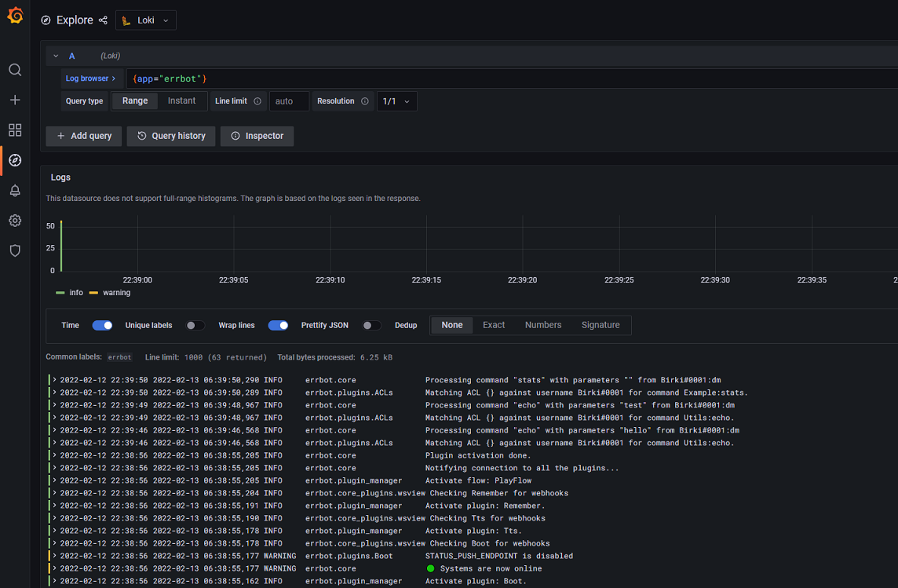
Task: Click the 'Notifying connection to all the plugins...' text
Action: [522, 469]
